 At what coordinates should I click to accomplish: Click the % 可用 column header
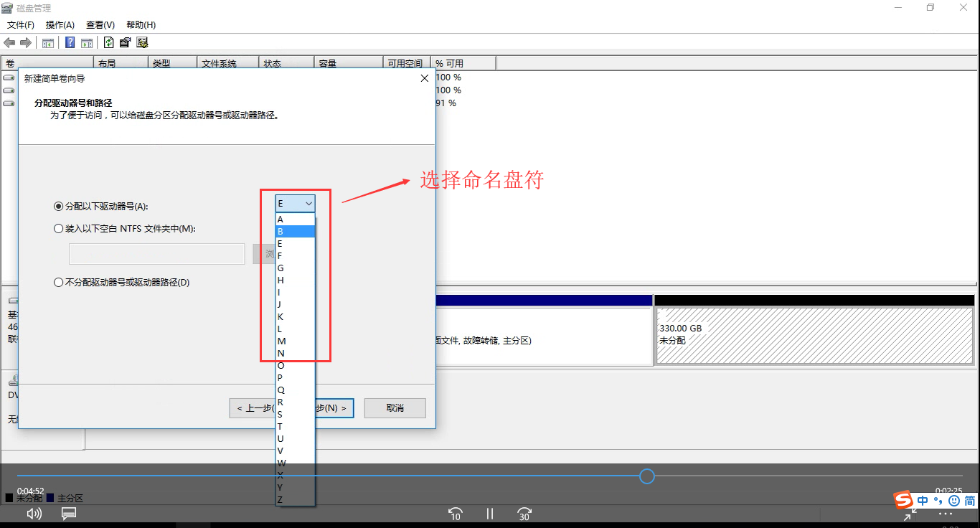[x=463, y=64]
